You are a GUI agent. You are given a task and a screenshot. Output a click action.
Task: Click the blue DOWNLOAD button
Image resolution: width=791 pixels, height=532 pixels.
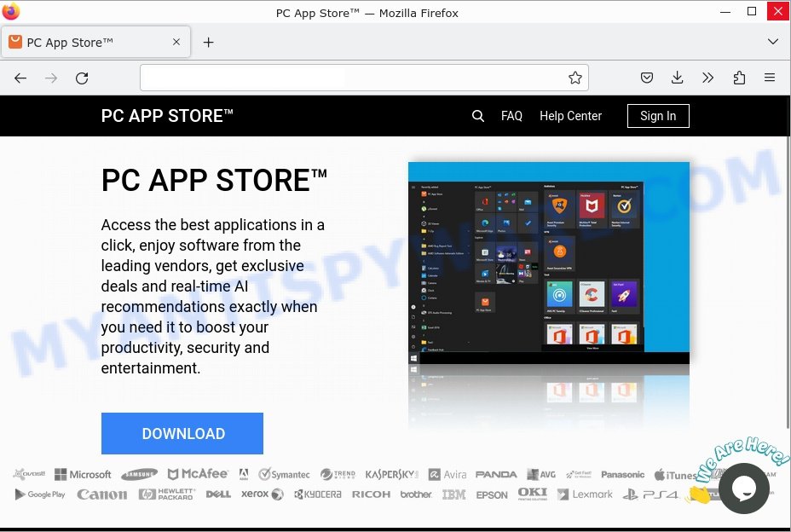coord(182,434)
